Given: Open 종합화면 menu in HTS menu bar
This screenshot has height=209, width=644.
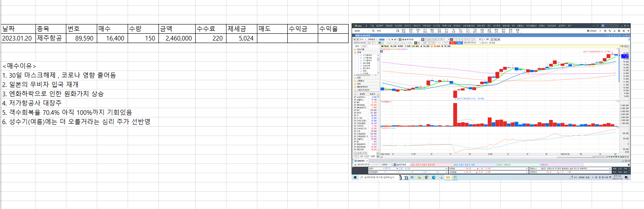Looking at the screenshot, I should coord(389,26).
